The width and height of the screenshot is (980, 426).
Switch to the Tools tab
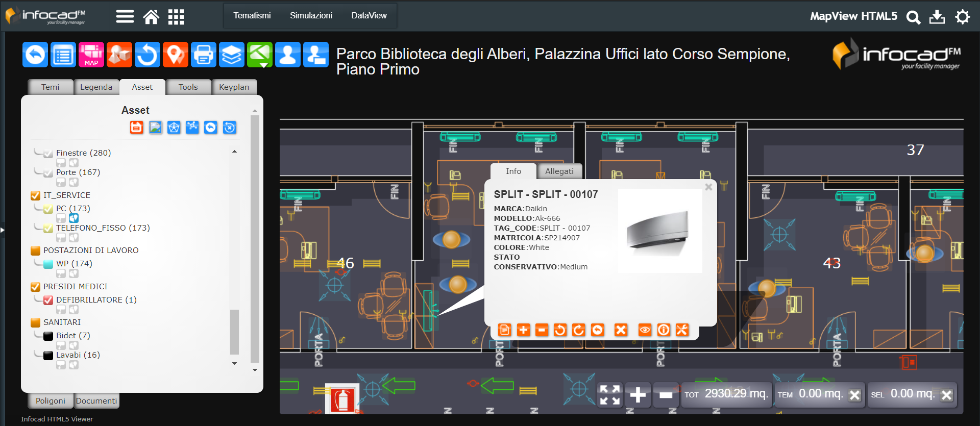[x=188, y=87]
